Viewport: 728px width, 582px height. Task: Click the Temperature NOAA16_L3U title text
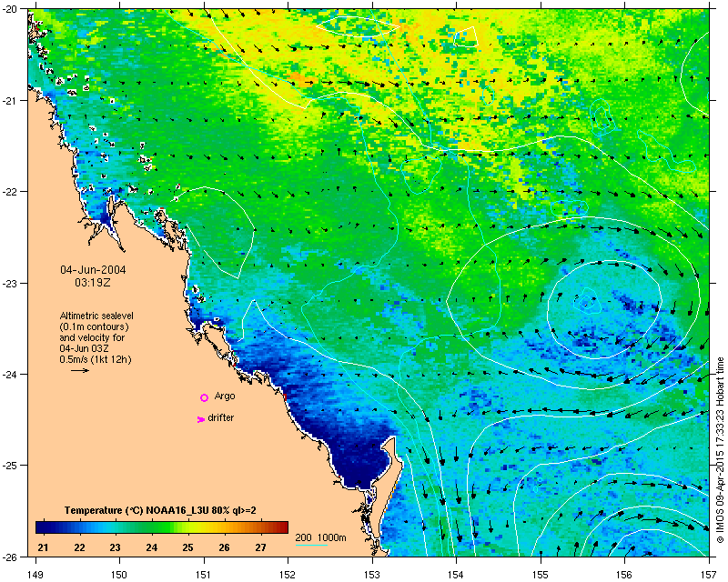(x=160, y=510)
